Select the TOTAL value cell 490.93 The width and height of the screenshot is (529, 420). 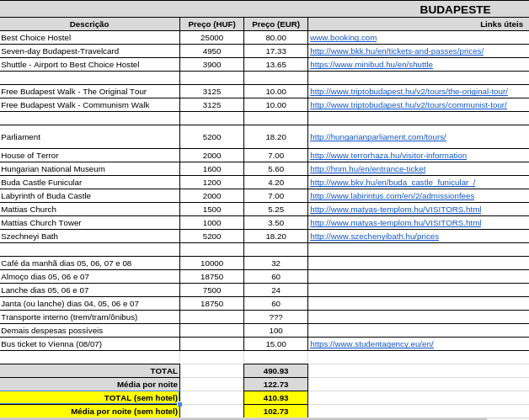point(275,371)
